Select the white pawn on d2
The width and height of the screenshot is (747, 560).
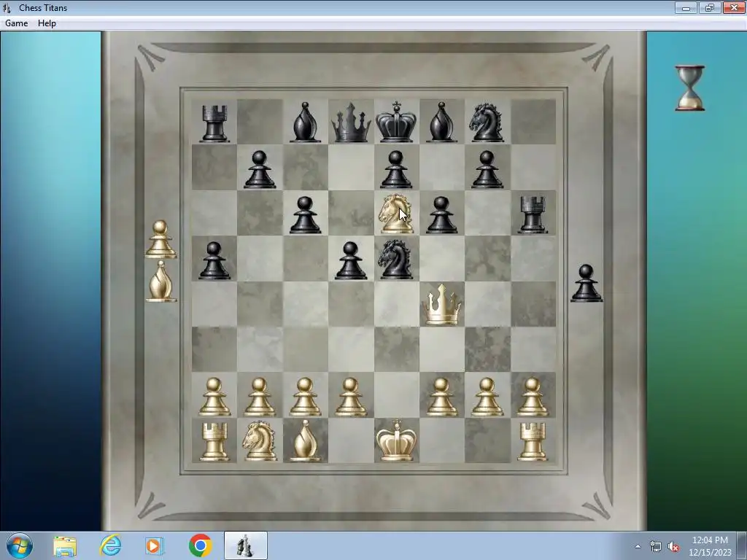351,397
